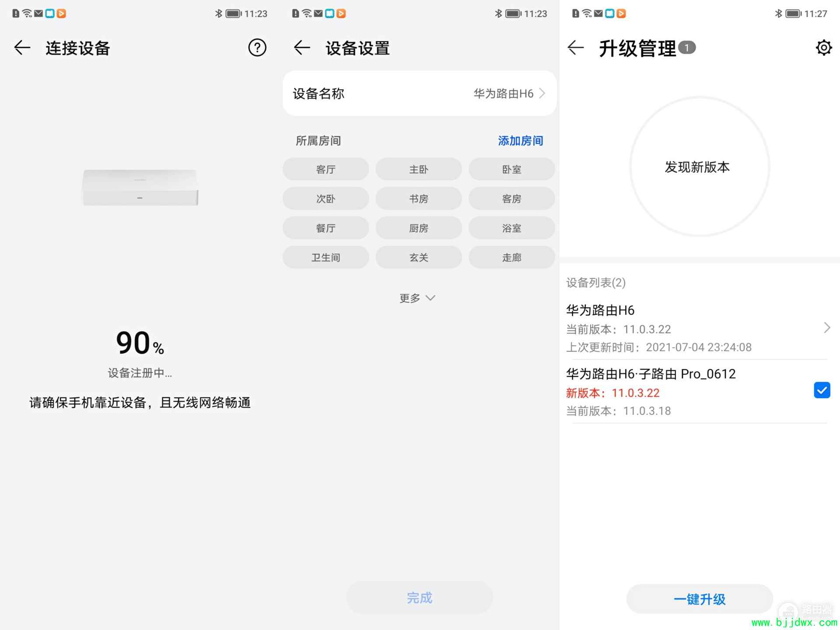
Task: Tap the 完成 button
Action: tap(420, 598)
